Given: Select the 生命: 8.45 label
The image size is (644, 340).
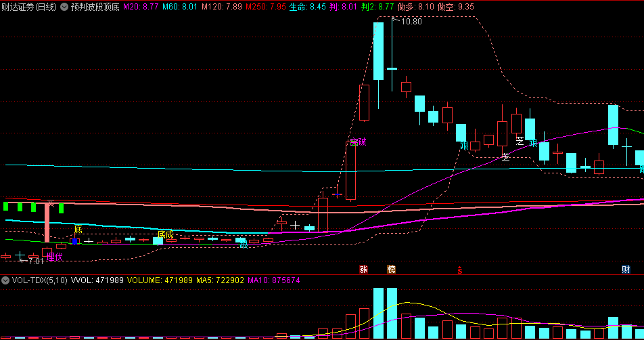Looking at the screenshot, I should click(308, 7).
